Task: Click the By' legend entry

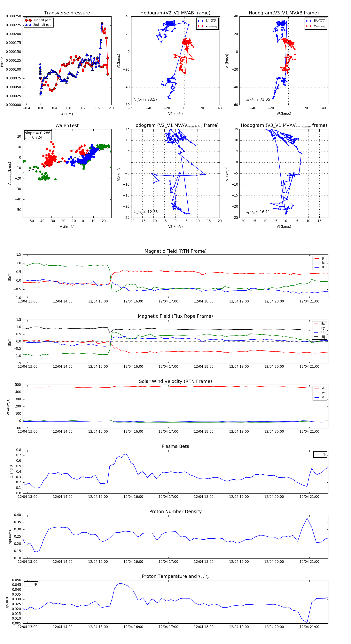Action: [x=320, y=328]
